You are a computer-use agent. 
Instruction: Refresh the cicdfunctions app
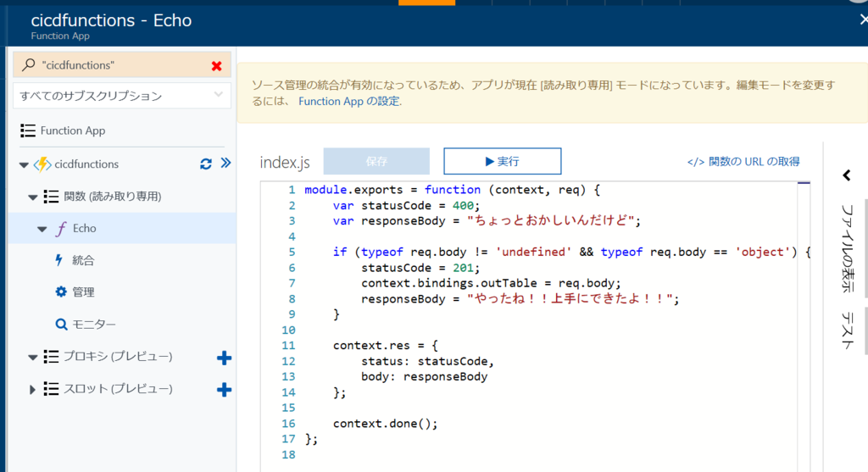click(x=206, y=164)
